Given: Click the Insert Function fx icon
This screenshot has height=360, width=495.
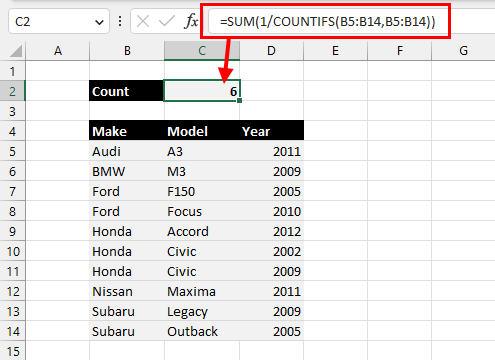Looking at the screenshot, I should click(191, 22).
